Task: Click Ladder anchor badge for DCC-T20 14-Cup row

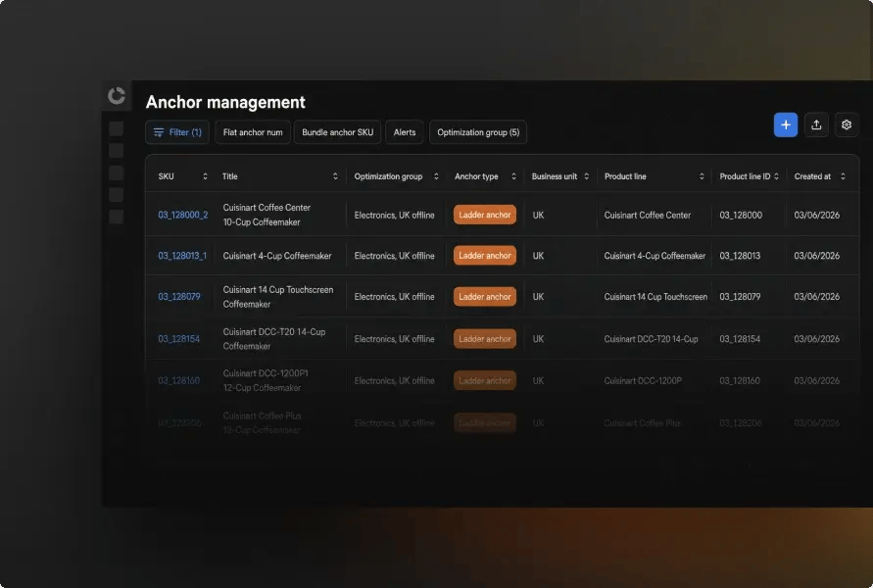Action: 485,338
